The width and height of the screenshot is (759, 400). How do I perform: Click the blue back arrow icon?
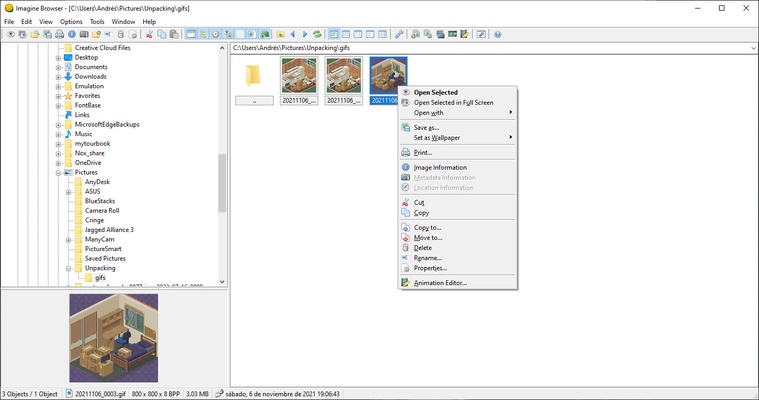[x=292, y=34]
